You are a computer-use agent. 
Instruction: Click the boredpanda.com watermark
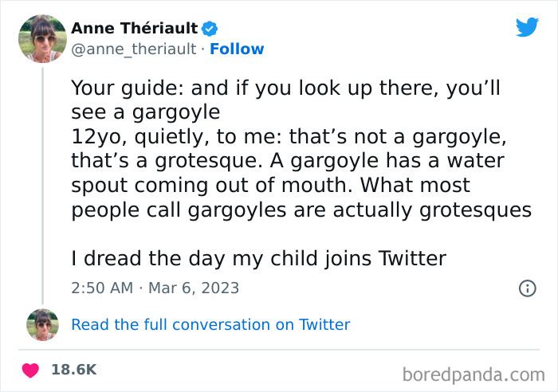tap(474, 374)
